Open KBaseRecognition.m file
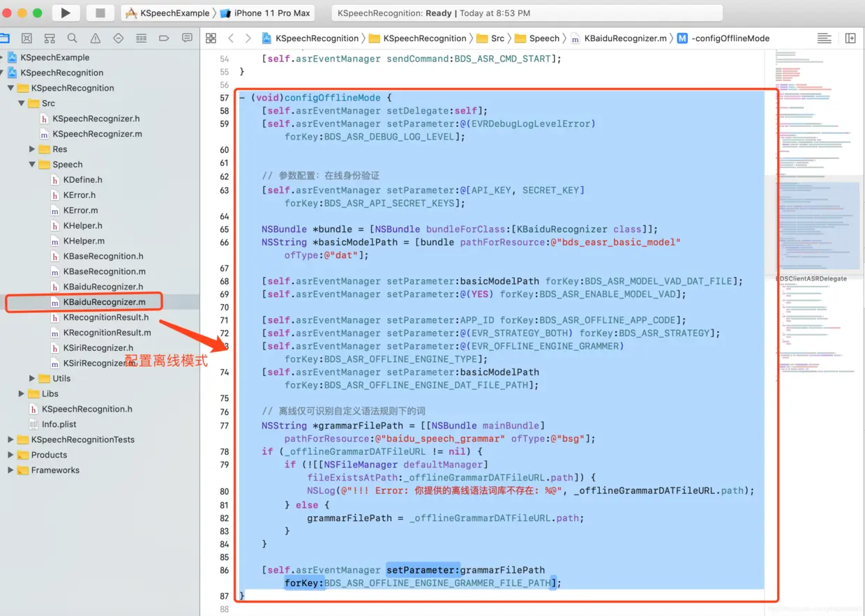This screenshot has height=616, width=865. pos(98,272)
